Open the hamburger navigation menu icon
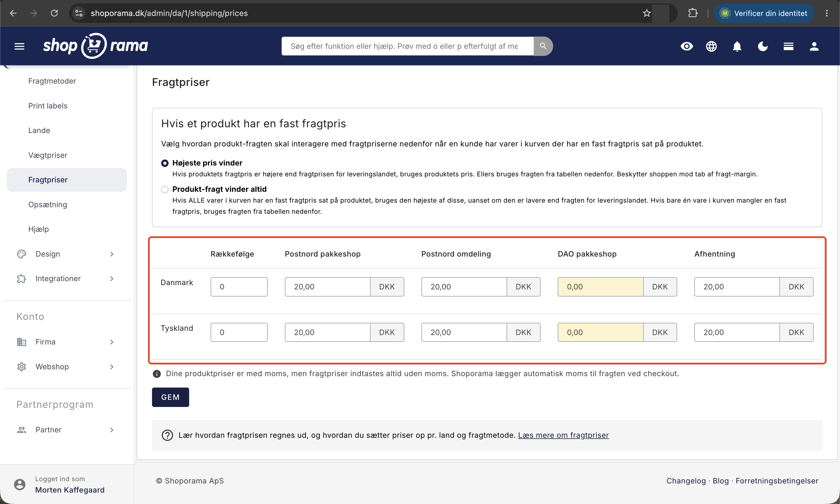 tap(19, 46)
